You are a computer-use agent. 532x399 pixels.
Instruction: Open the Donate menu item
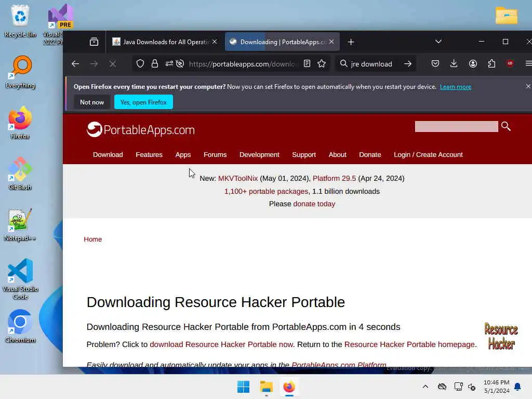[x=370, y=155]
